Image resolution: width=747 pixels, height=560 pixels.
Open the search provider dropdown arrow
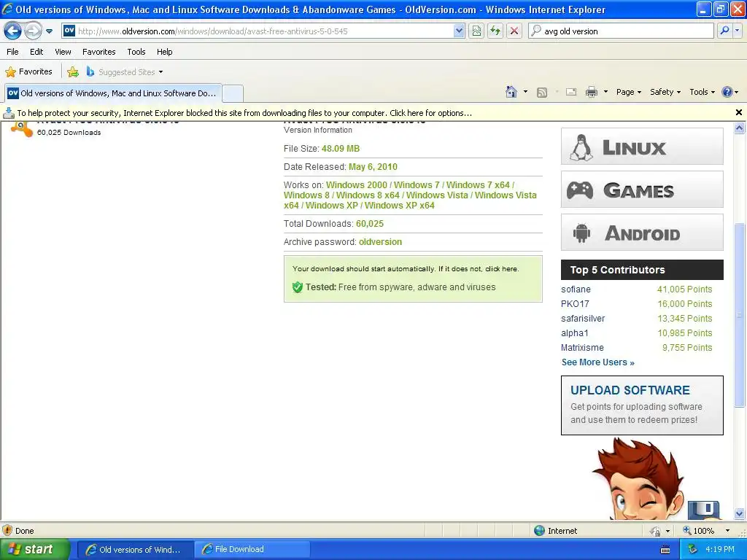tap(737, 31)
